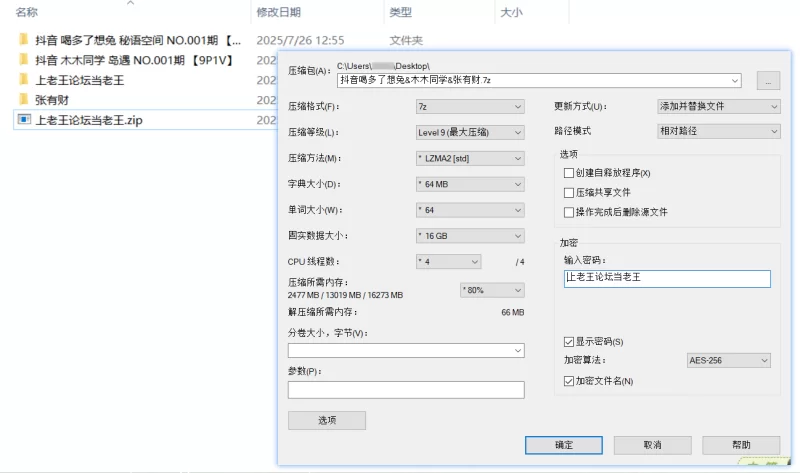The width and height of the screenshot is (800, 473).
Task: Check 操作完成后删除源文件 option
Action: (569, 212)
